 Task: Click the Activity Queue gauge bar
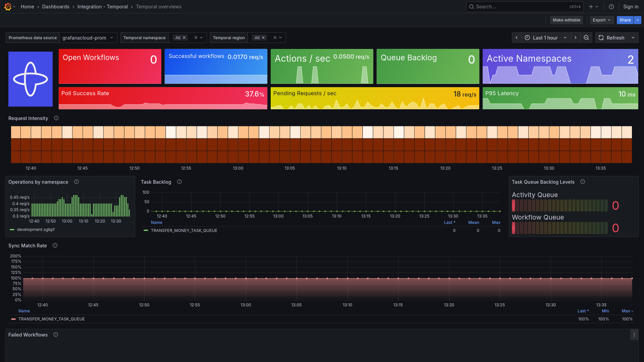pyautogui.click(x=559, y=205)
